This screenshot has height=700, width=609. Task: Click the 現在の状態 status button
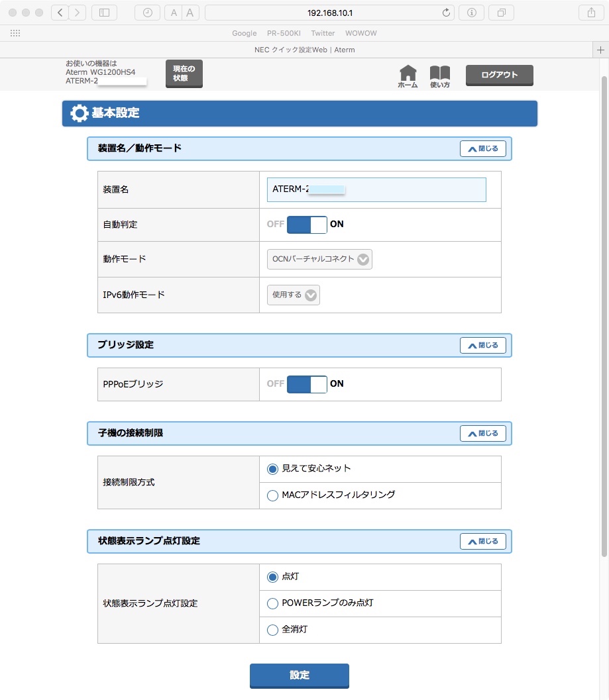(184, 73)
